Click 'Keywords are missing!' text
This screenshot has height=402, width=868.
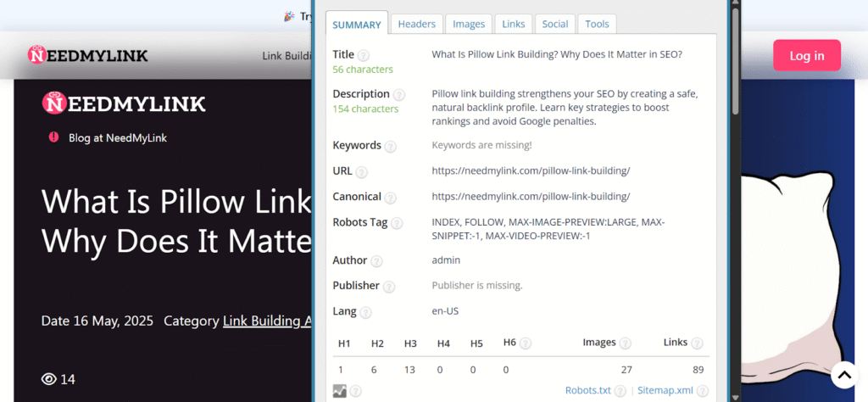click(481, 145)
